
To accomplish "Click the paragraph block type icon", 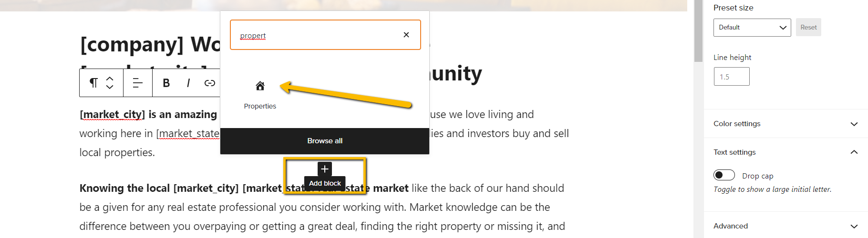I will (93, 83).
